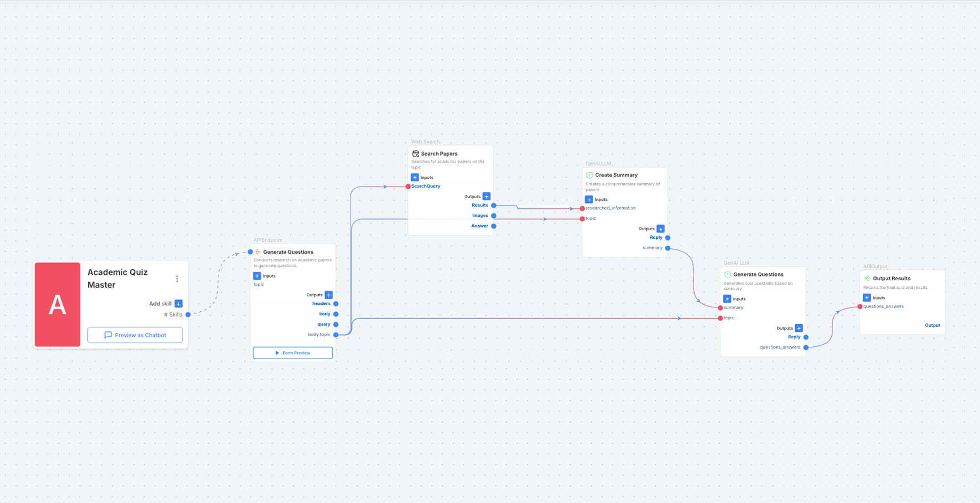Viewport: 980px width, 503px height.
Task: Click the Images output port
Action: click(x=494, y=216)
